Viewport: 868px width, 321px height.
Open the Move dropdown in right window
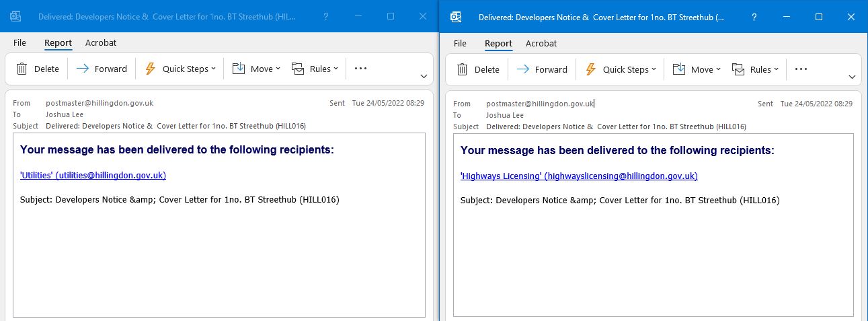click(718, 69)
